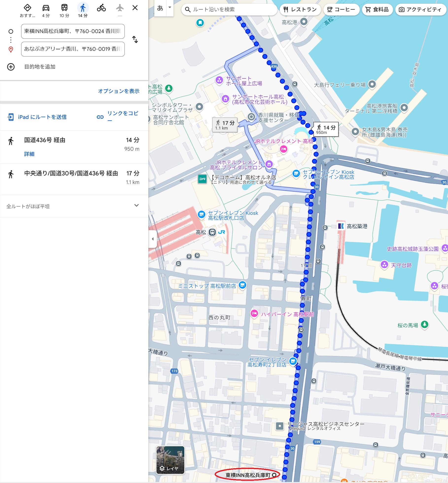Select the recommended travel mode icon
This screenshot has width=448, height=483.
coord(27,11)
